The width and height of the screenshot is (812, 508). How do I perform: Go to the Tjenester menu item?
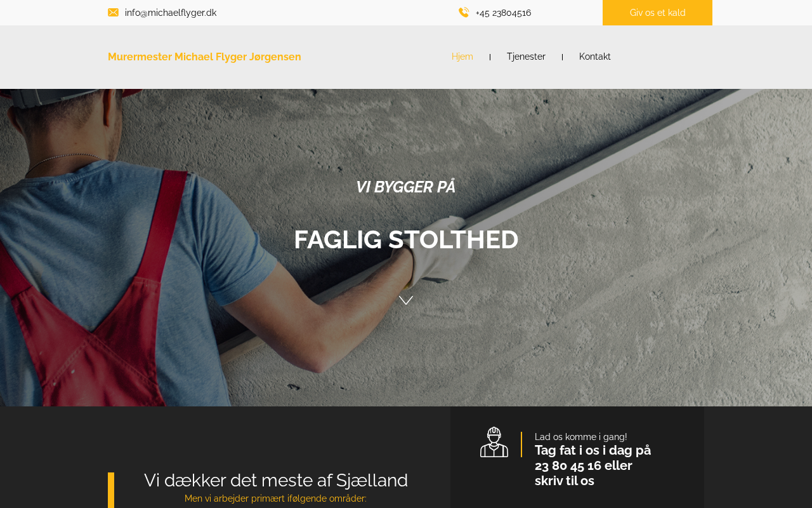click(526, 57)
